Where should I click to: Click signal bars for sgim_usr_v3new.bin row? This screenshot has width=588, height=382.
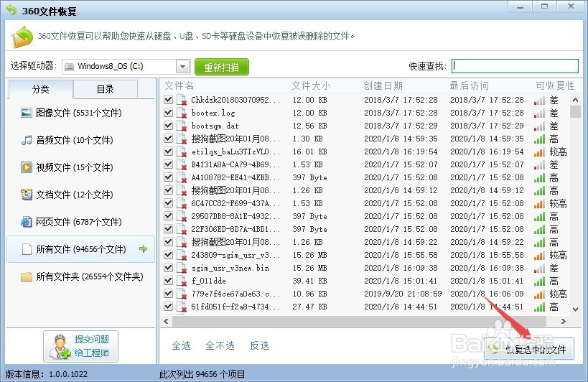coord(539,268)
